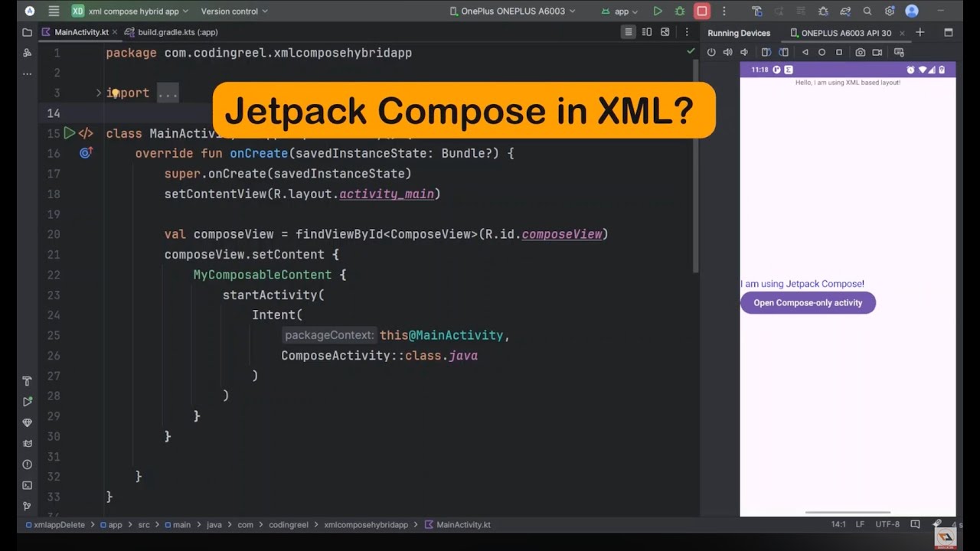The height and width of the screenshot is (551, 980).
Task: Select the Split editor view mode
Action: (647, 32)
